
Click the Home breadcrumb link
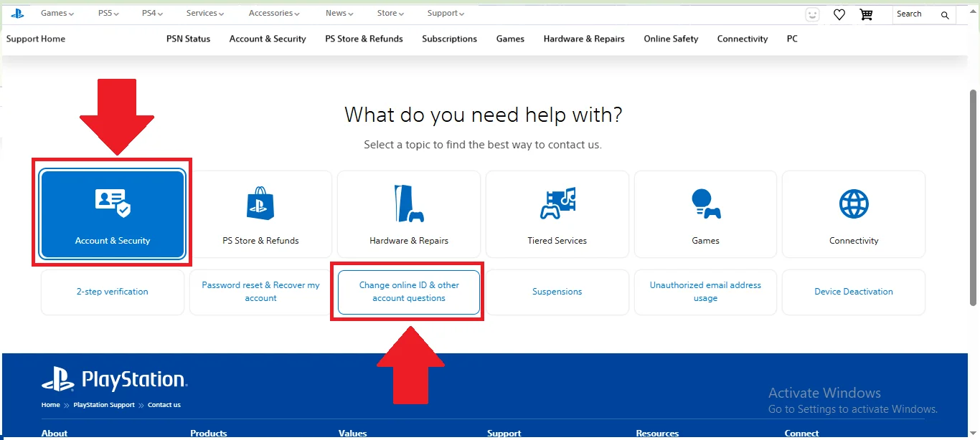point(50,405)
